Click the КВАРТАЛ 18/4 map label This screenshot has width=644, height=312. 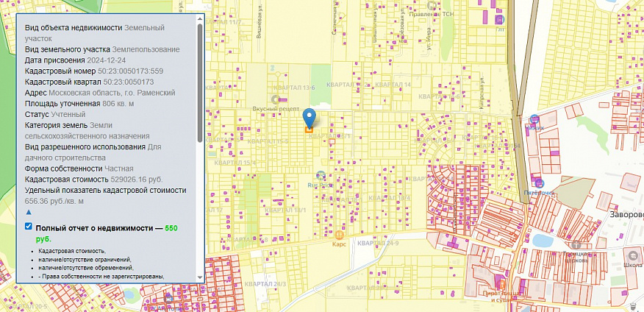(390, 198)
